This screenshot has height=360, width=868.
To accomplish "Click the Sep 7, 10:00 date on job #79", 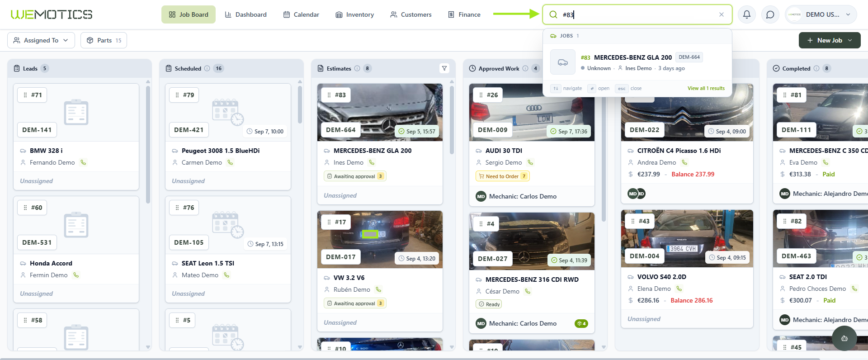I will pos(265,132).
